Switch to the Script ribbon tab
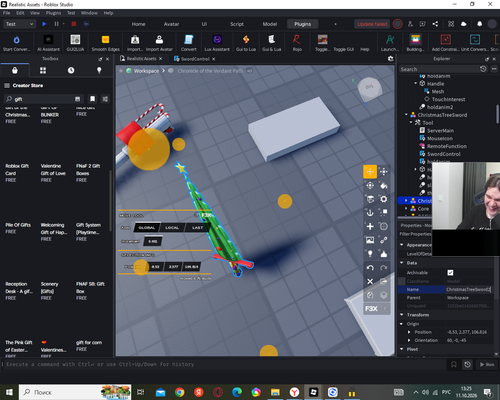The width and height of the screenshot is (500, 400). click(237, 24)
